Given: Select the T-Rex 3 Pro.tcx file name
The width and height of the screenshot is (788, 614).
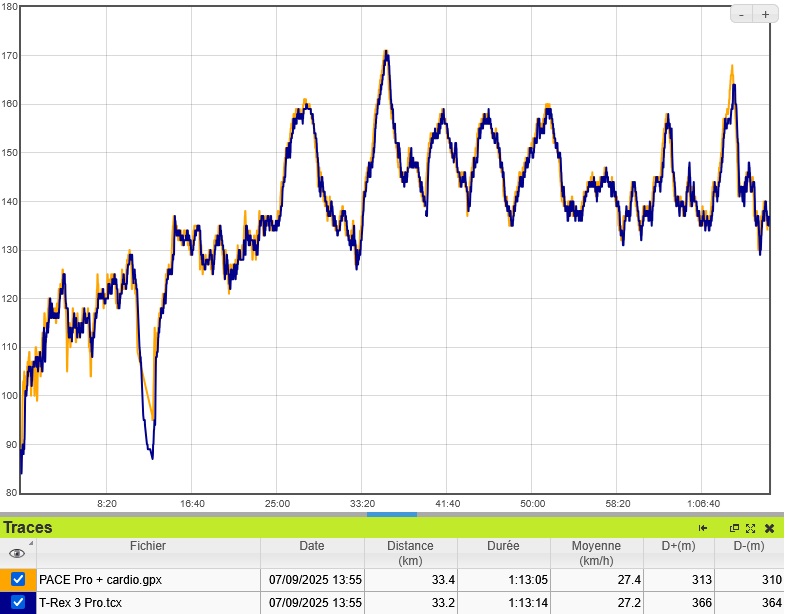Looking at the screenshot, I should [80, 602].
